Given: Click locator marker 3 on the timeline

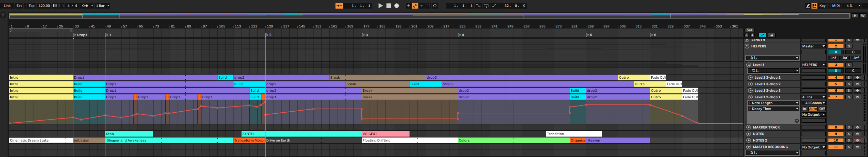Looking at the screenshot, I should pyautogui.click(x=364, y=35).
